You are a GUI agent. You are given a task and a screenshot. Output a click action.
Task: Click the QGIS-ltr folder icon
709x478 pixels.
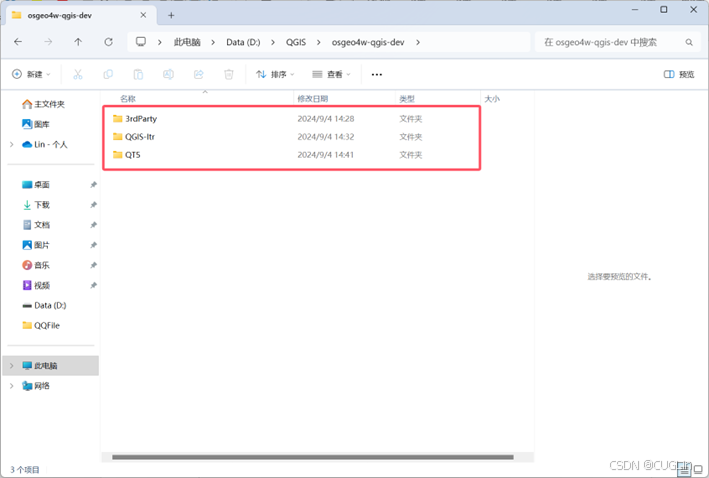118,137
